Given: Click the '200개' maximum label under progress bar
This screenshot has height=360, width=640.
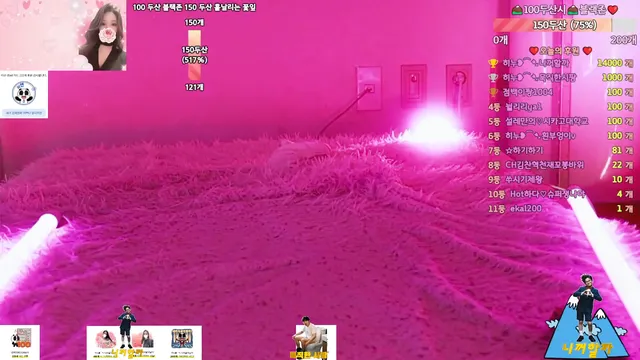Looking at the screenshot, I should pos(623,40).
